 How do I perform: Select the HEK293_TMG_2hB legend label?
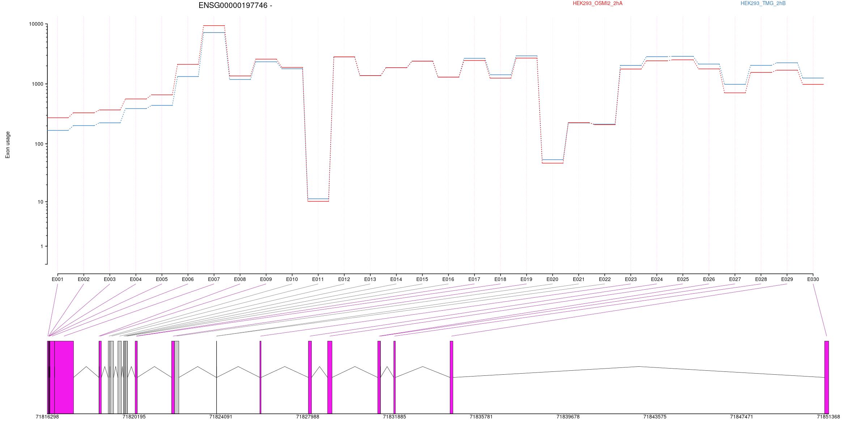click(x=763, y=3)
